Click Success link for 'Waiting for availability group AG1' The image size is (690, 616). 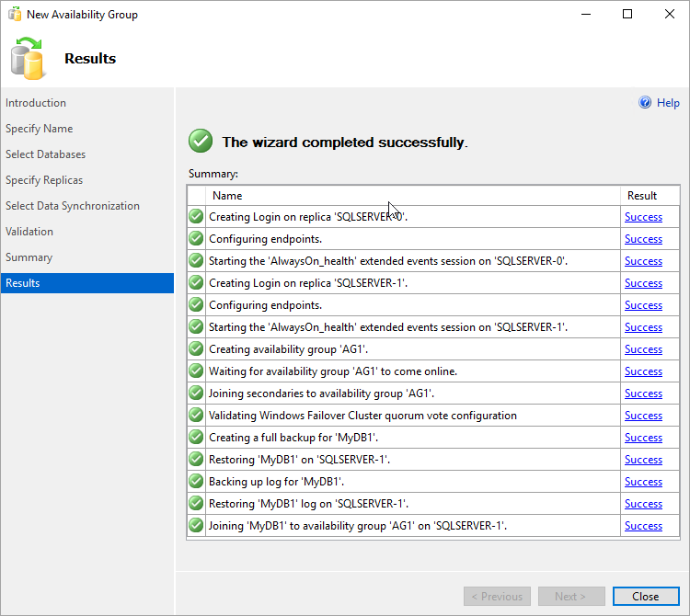coord(643,371)
